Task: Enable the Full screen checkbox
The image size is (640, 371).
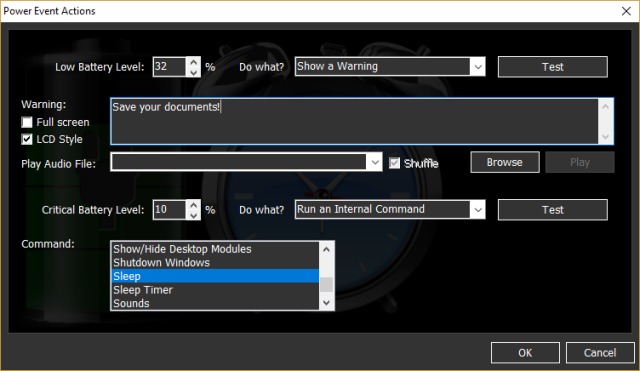Action: [27, 122]
